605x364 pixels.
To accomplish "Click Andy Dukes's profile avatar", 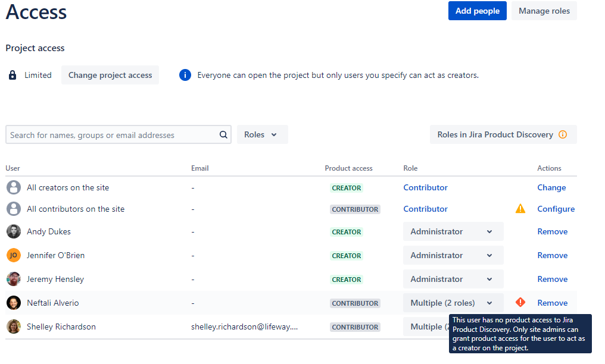I will (13, 231).
